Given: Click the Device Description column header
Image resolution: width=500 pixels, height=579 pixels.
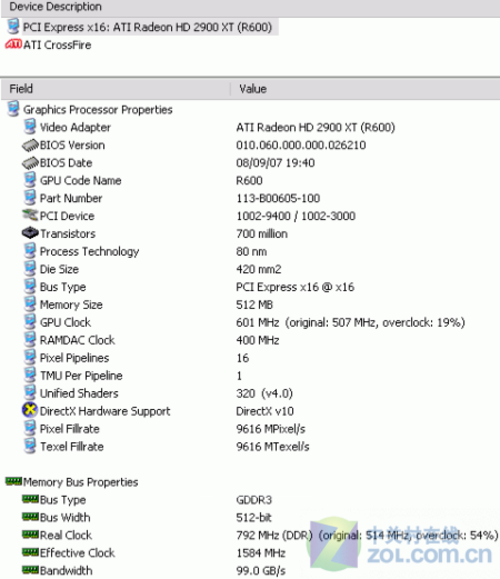Looking at the screenshot, I should (x=55, y=7).
